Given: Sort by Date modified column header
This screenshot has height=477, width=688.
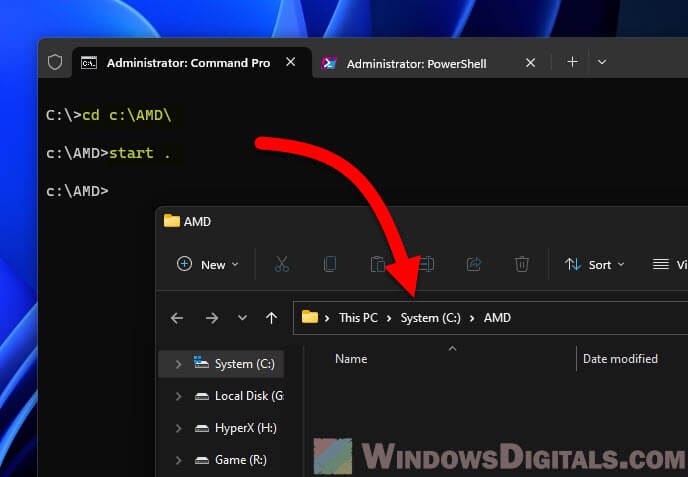Looking at the screenshot, I should [620, 359].
